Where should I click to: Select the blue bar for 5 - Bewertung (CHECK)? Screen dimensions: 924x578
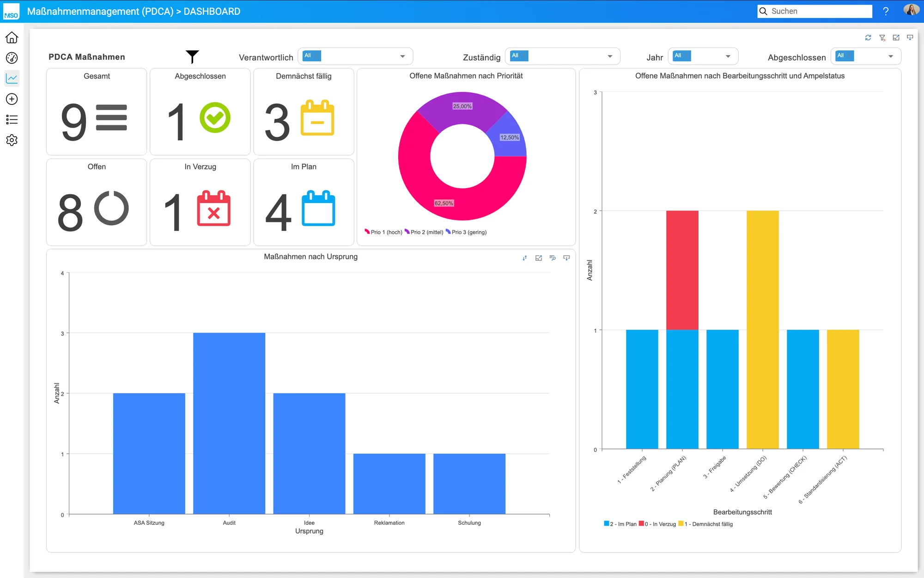pos(803,389)
